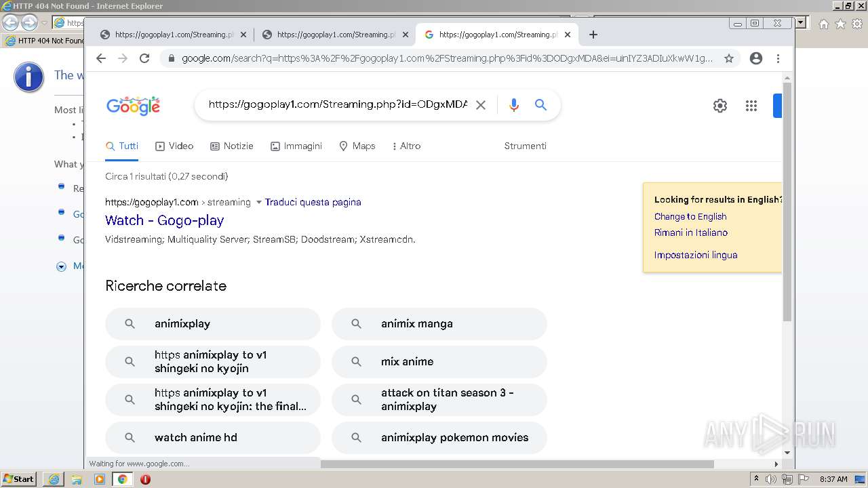Start voice search with microphone icon

coord(514,105)
